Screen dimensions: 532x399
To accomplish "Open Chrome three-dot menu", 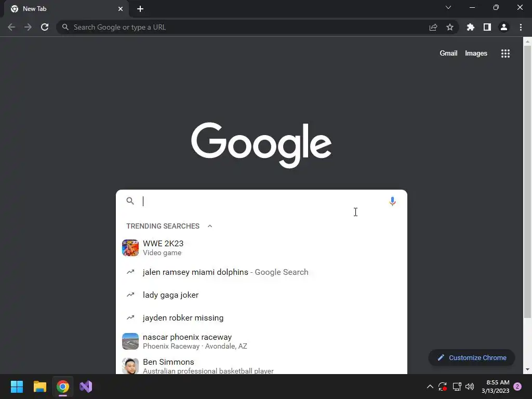I will (x=521, y=27).
